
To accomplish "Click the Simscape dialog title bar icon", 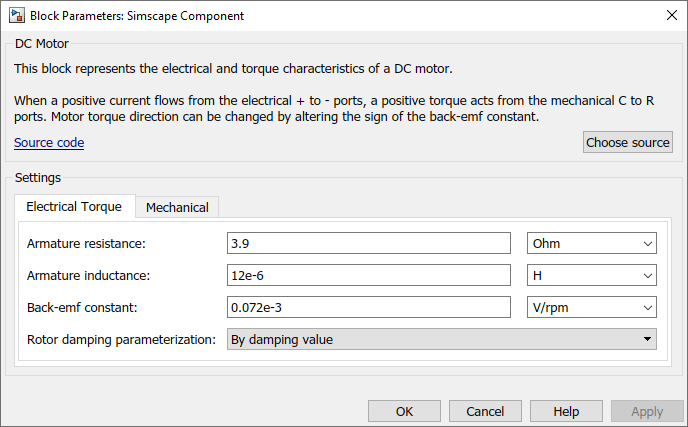I will (16, 16).
